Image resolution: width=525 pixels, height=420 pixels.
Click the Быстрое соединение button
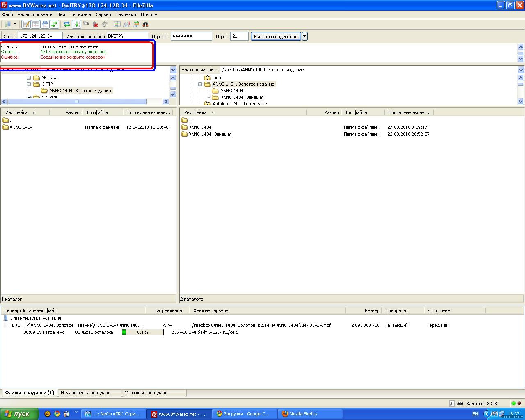tap(276, 36)
